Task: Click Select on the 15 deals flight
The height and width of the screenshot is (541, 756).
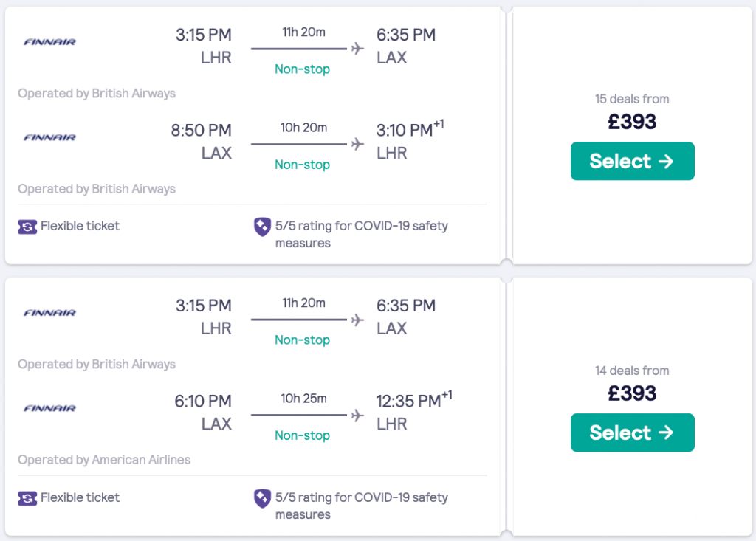Action: click(632, 161)
